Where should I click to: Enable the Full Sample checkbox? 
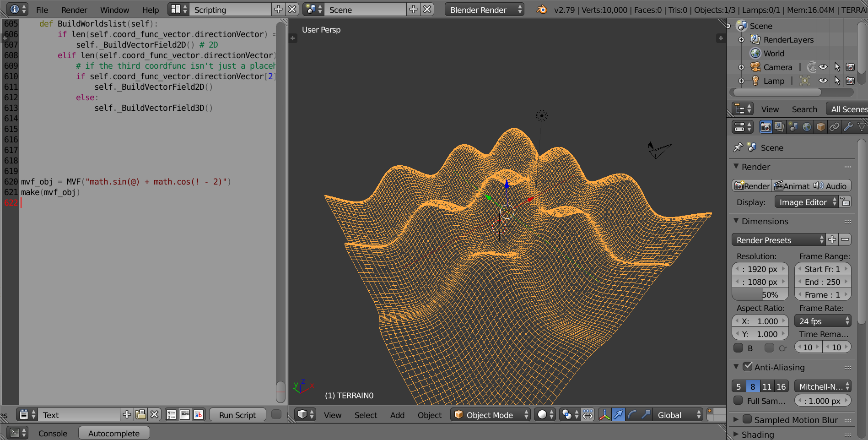click(738, 401)
